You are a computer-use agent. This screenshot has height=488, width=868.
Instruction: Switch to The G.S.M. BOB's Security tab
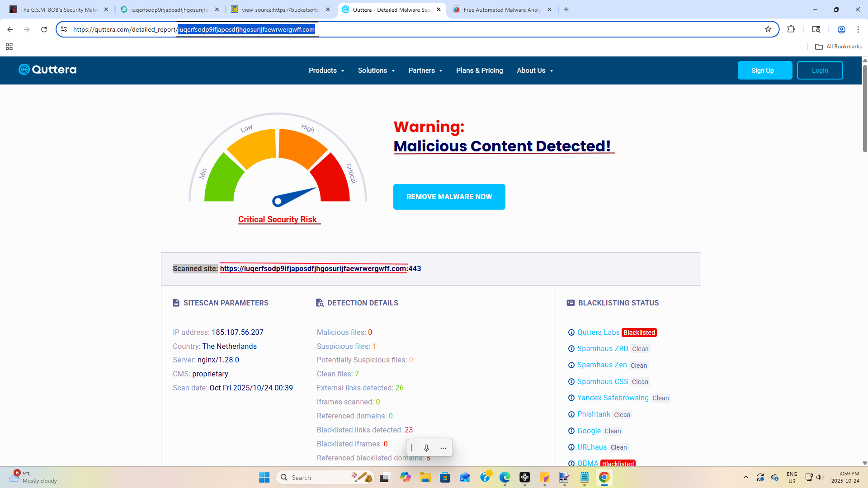tap(59, 9)
